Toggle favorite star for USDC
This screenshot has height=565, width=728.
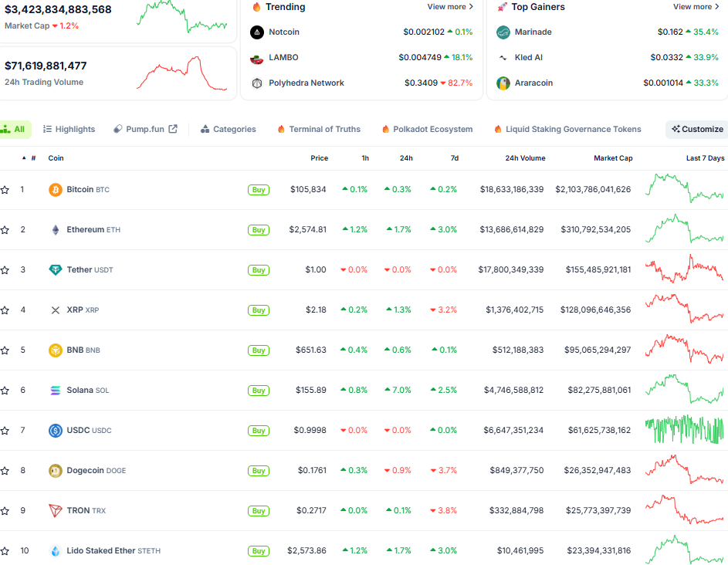point(5,431)
